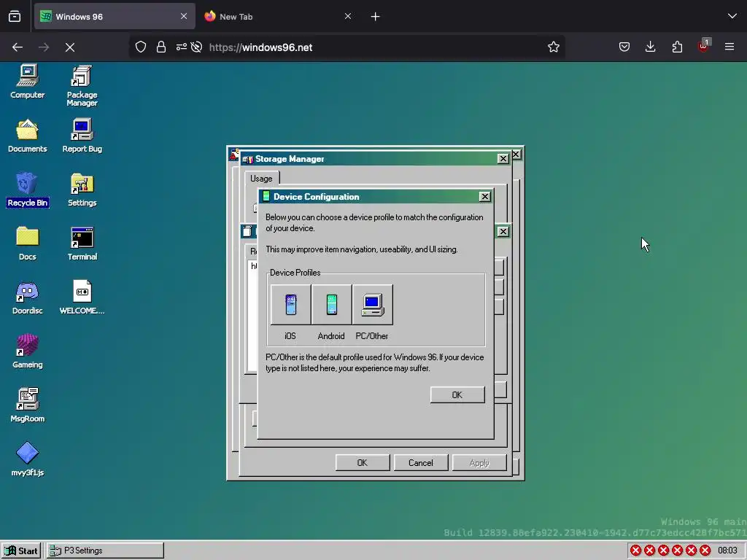Open the Package Manager desktop icon
Viewport: 747px width, 560px height.
[82, 86]
